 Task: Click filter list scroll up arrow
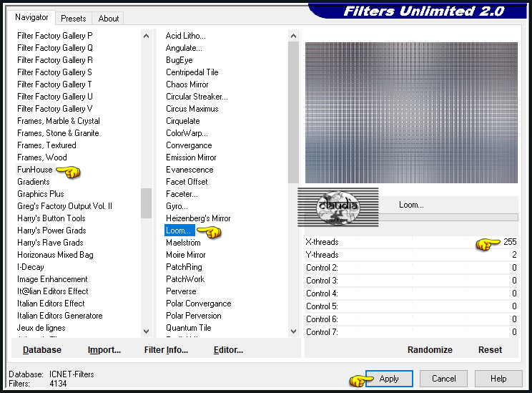point(293,36)
